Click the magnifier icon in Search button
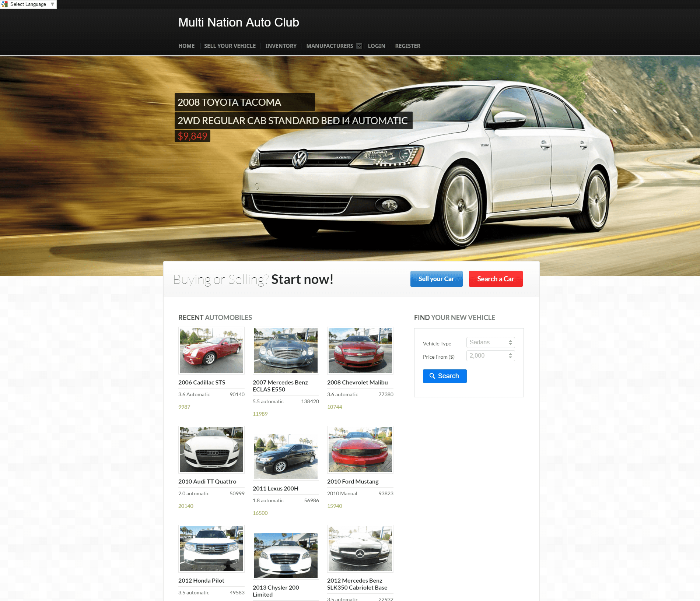The image size is (700, 601). point(432,376)
